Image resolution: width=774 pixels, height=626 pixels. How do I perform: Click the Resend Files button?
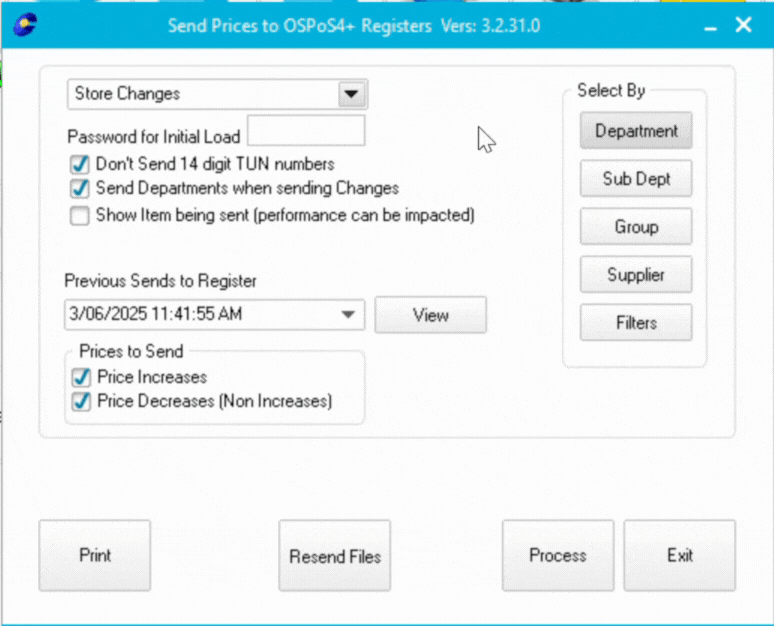[x=335, y=555]
